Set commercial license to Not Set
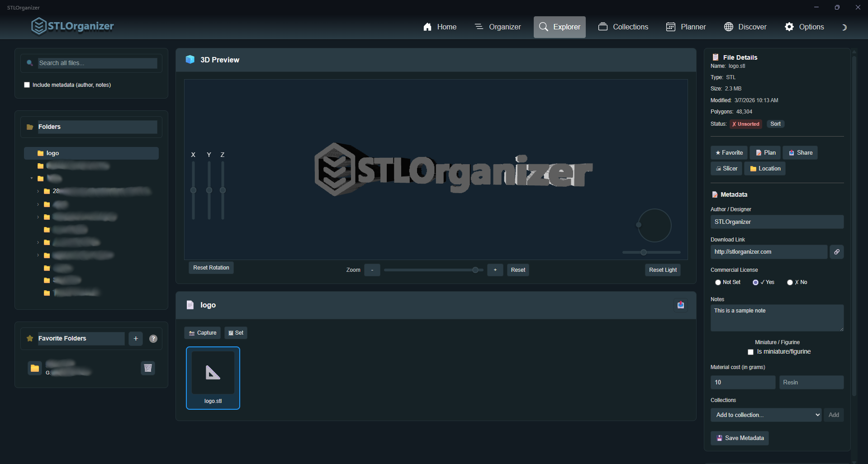The width and height of the screenshot is (868, 464). click(x=718, y=282)
